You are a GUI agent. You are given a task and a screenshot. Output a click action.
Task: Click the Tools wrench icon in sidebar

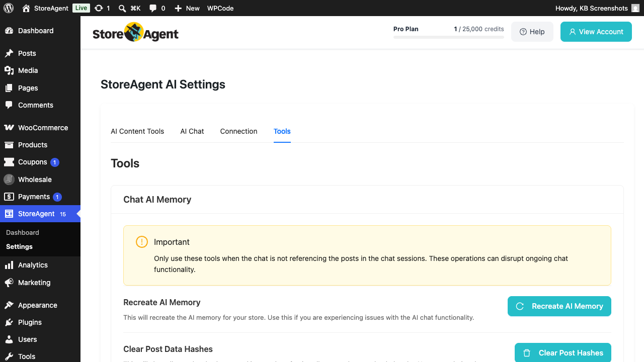click(9, 356)
